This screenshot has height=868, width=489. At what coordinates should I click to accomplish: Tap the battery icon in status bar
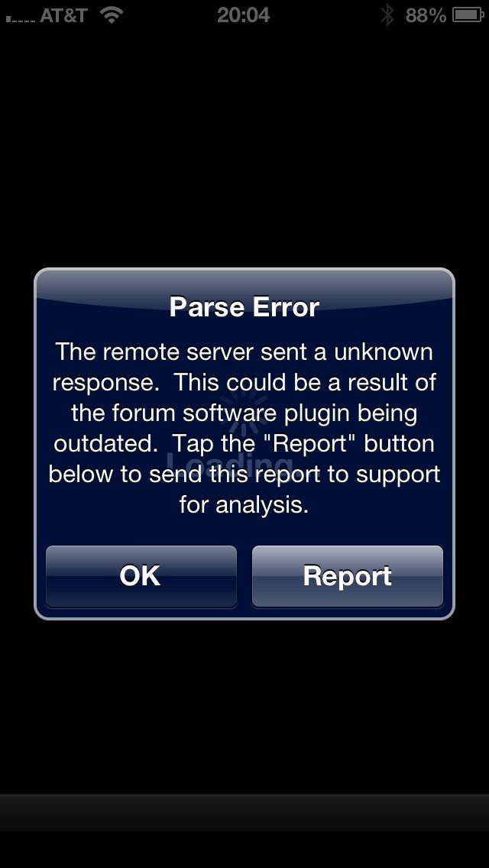(468, 15)
